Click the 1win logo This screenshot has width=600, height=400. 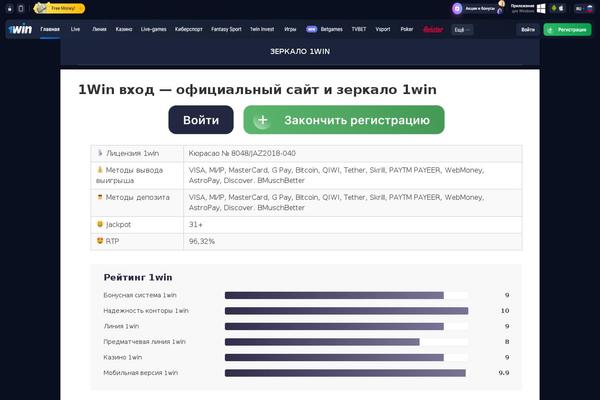tap(20, 29)
